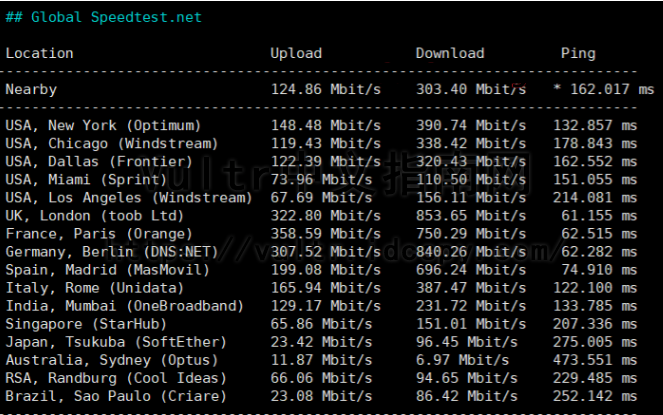Select 'Singapore (StarHub)' location
The height and width of the screenshot is (415, 663).
(x=86, y=324)
